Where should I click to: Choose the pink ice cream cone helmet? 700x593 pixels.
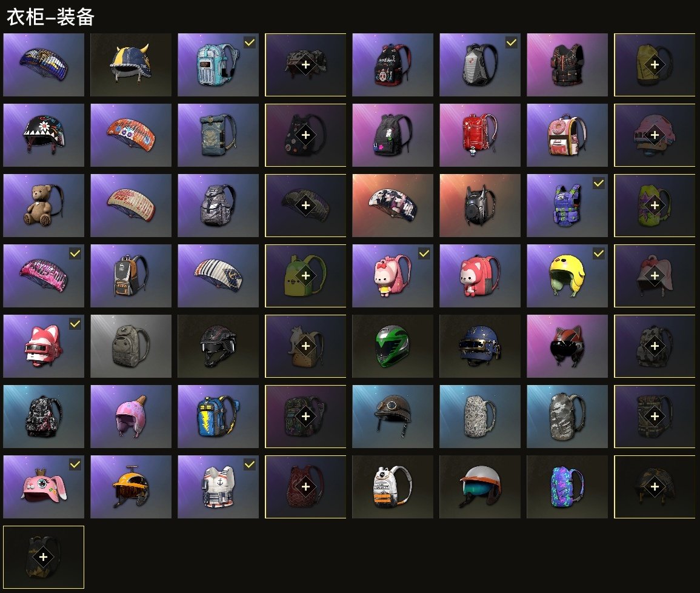(x=131, y=416)
